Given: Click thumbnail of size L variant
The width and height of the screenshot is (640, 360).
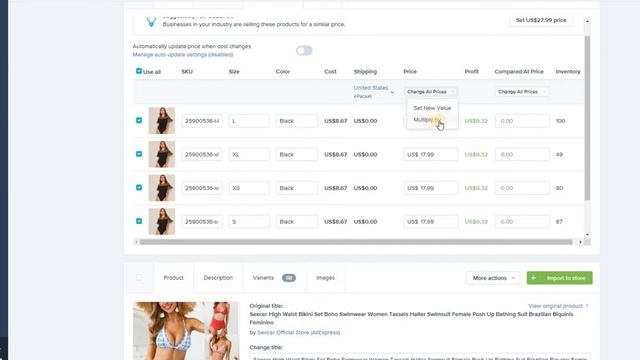Looking at the screenshot, I should pos(162,120).
